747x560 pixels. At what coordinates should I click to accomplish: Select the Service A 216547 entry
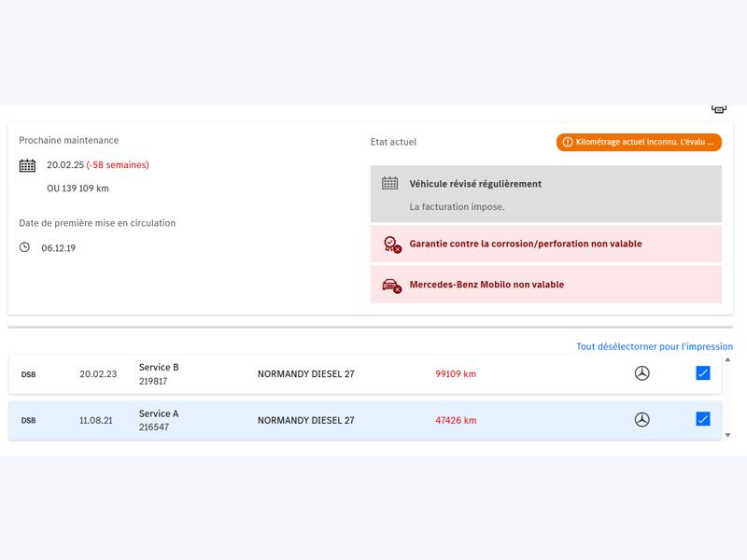pos(159,420)
